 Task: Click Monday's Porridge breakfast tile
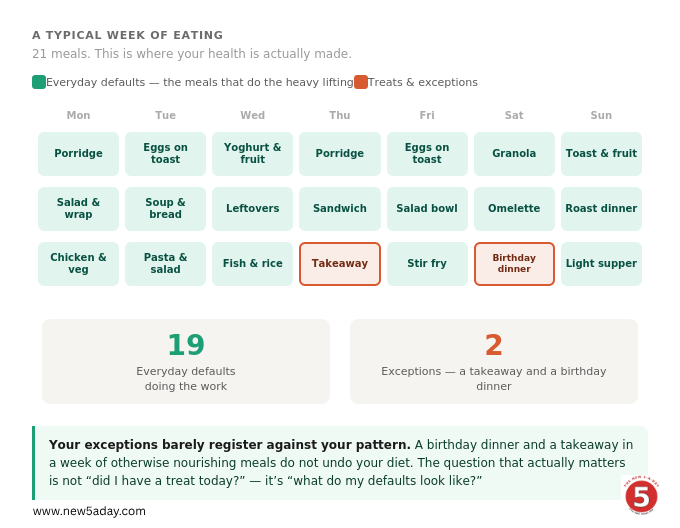pos(78,154)
